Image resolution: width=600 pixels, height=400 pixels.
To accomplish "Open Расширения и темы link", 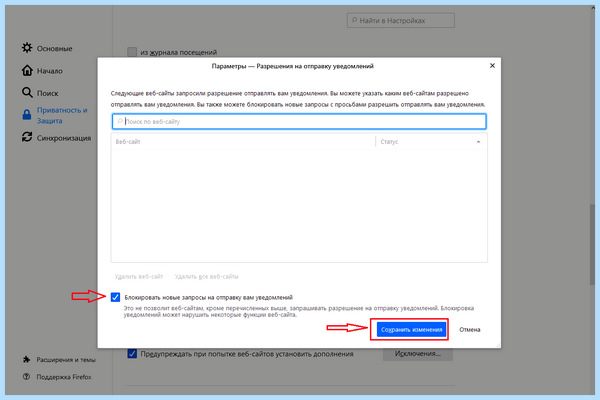I will coord(66,360).
